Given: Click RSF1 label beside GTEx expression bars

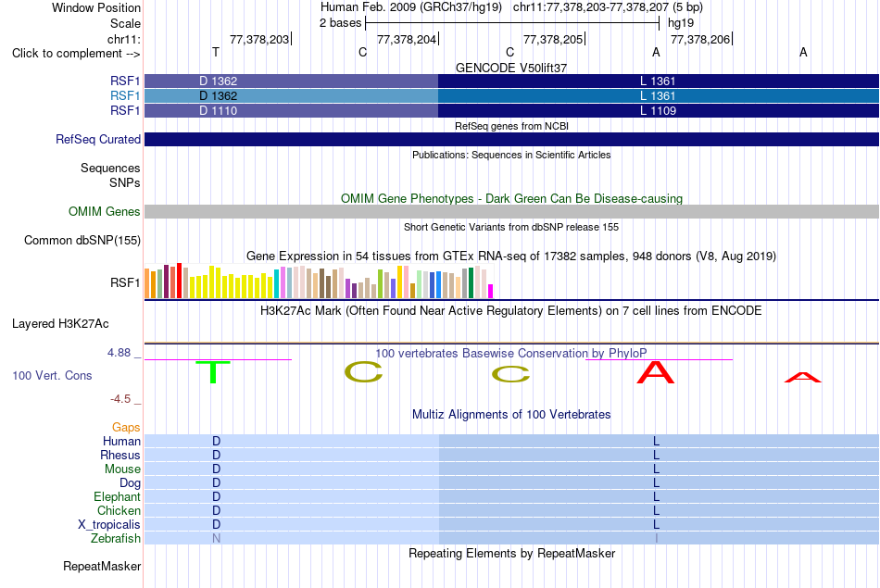Looking at the screenshot, I should pyautogui.click(x=125, y=282).
